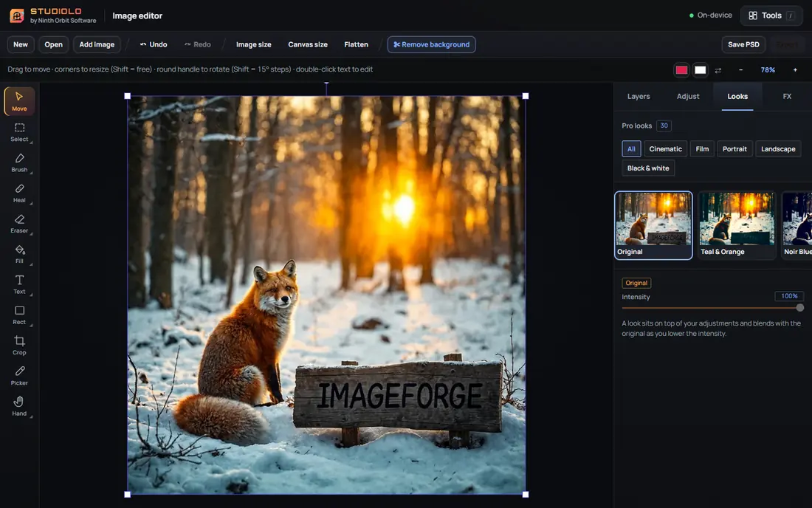Switch to the Adjust tab
The height and width of the screenshot is (508, 812).
coord(688,96)
